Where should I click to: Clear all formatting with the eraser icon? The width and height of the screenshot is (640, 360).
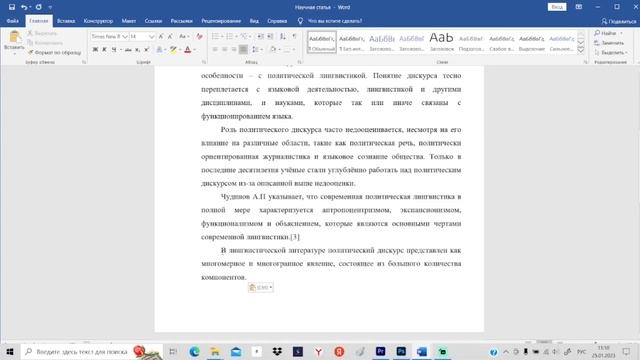tap(199, 36)
